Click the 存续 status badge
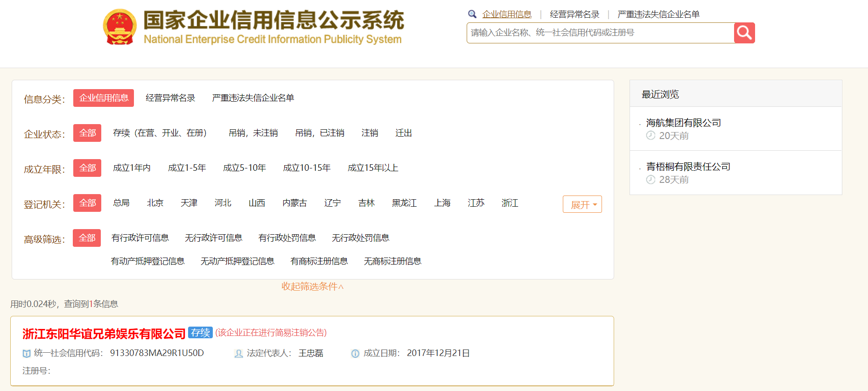Viewport: 868px width, 391px height. 201,333
